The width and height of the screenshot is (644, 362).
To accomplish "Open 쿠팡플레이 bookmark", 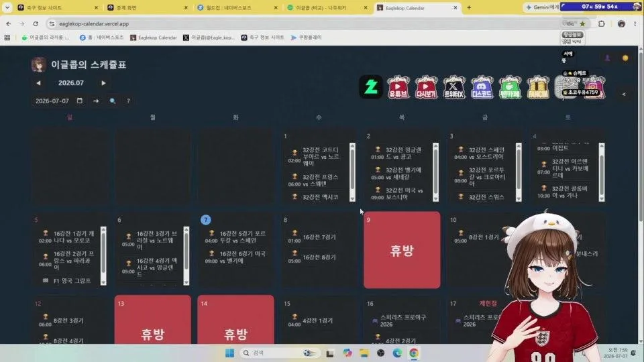I will tap(306, 38).
